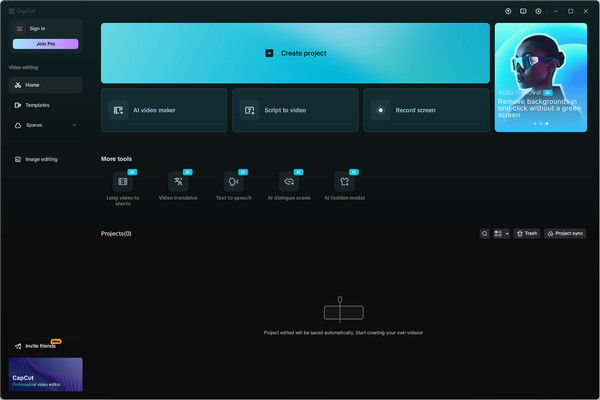The width and height of the screenshot is (600, 400).
Task: Click the Templates icon in sidebar
Action: [x=18, y=105]
